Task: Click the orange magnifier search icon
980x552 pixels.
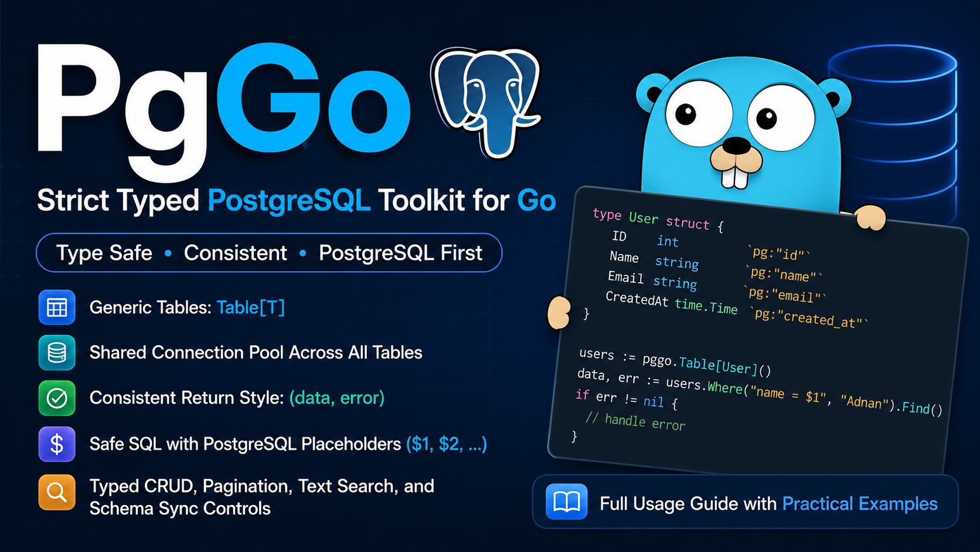Action: click(57, 492)
